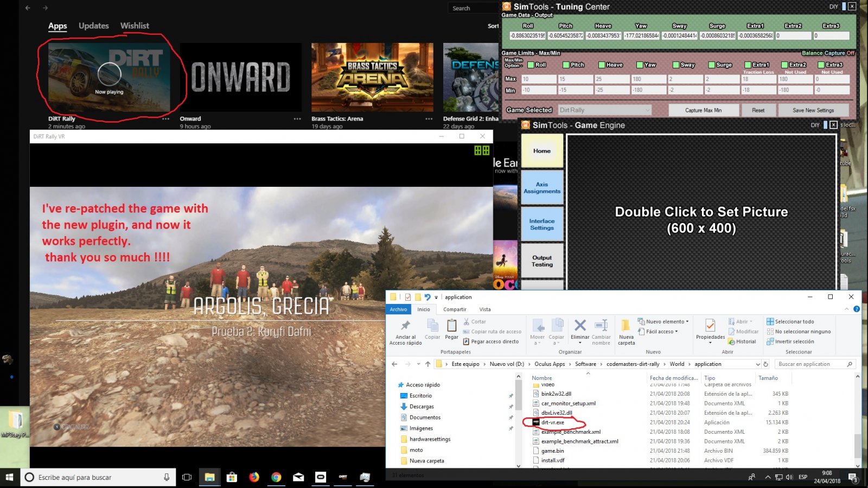Click the Explorer file list vertical scrollbar
The height and width of the screenshot is (488, 868).
[858, 421]
